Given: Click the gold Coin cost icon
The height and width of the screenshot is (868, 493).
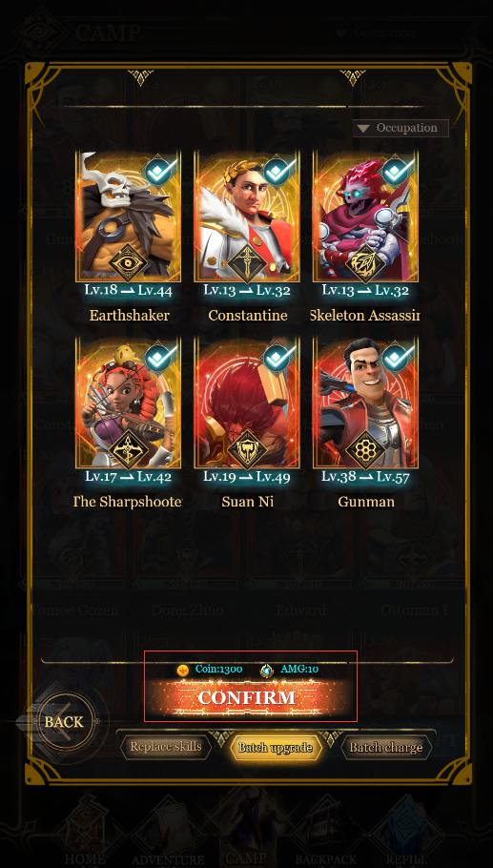Looking at the screenshot, I should tap(183, 670).
